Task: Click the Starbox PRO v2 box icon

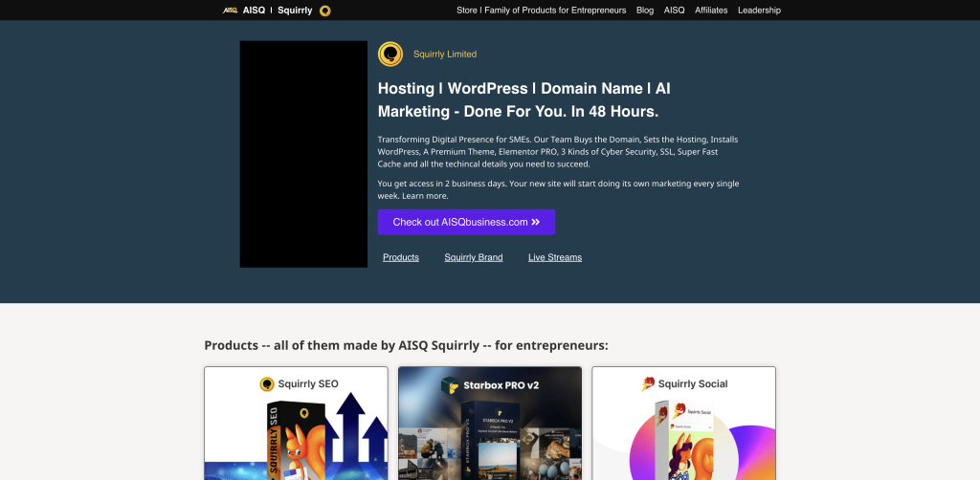Action: (450, 385)
